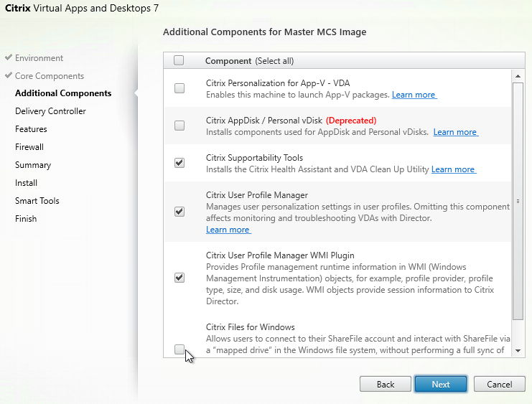The height and width of the screenshot is (404, 532).
Task: Open Learn more for User Profile Manager
Action: [x=228, y=230]
